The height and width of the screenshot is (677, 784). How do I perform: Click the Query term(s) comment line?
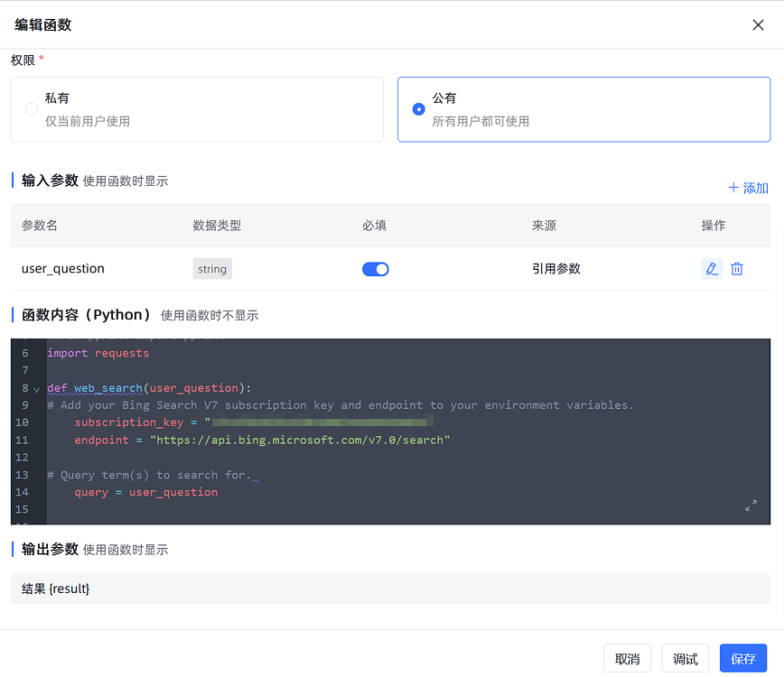[x=149, y=475]
